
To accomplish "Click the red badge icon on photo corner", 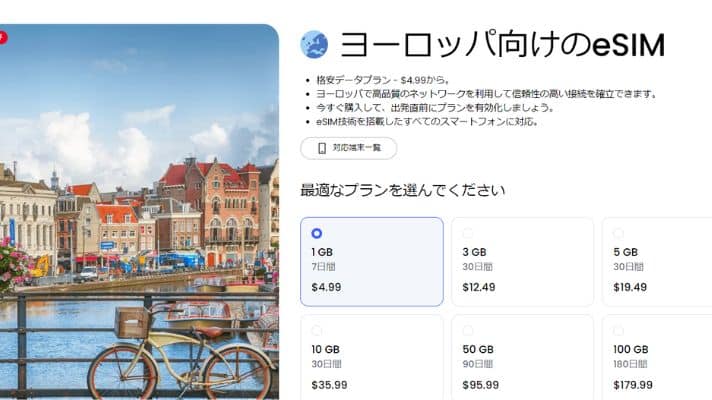I will click(x=3, y=37).
